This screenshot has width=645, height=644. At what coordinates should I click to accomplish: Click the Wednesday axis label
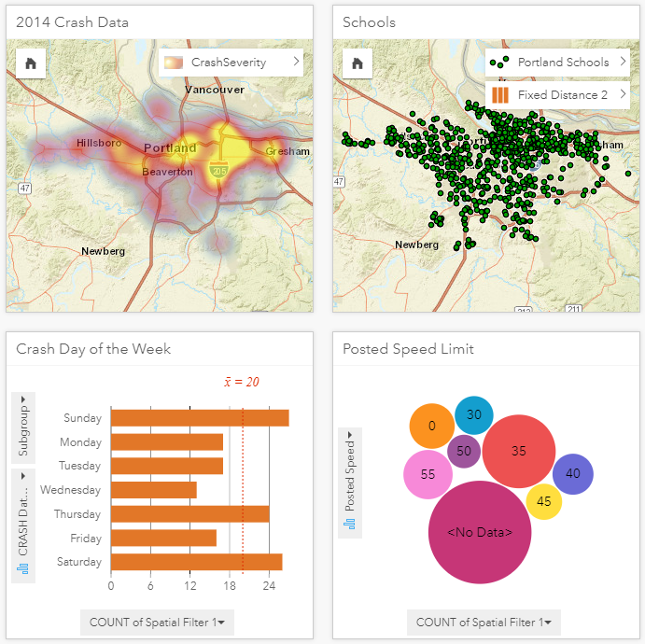(x=70, y=490)
